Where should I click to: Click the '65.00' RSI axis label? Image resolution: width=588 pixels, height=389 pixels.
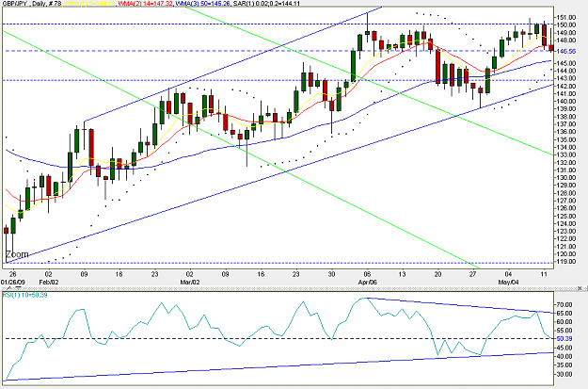click(564, 313)
